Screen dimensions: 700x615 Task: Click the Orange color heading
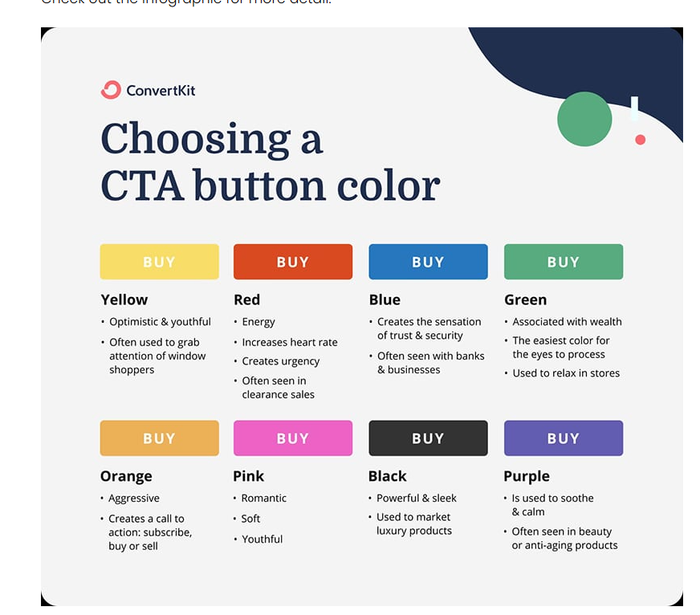click(126, 476)
